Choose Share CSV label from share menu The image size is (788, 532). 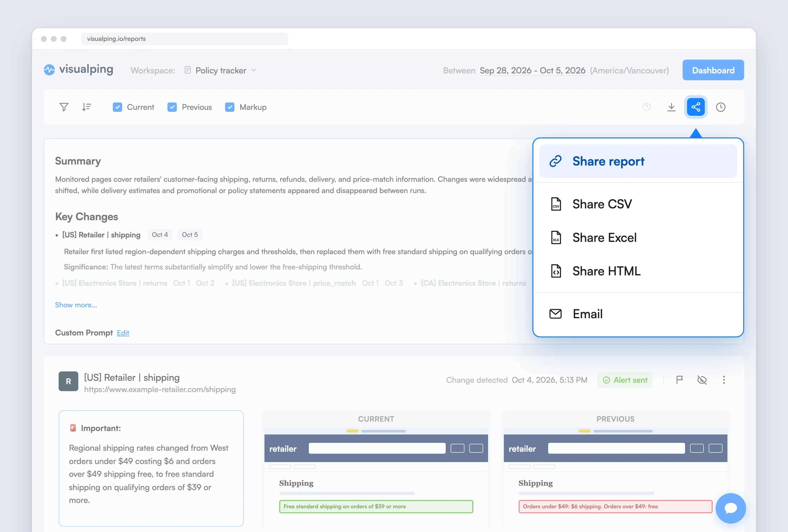pos(602,204)
